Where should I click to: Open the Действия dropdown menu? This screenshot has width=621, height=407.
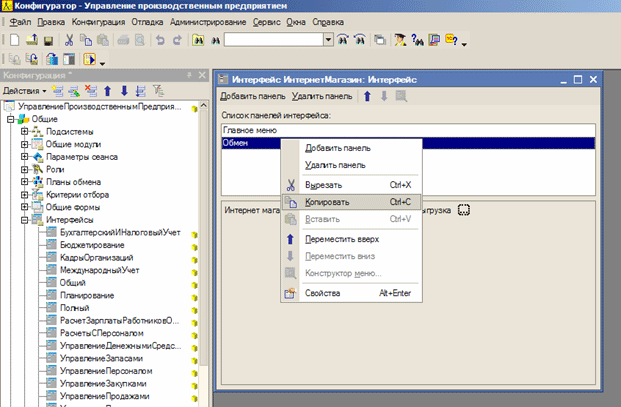pyautogui.click(x=23, y=92)
